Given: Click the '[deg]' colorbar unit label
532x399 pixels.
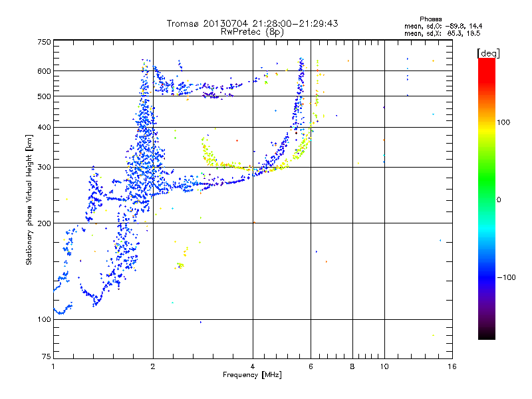Looking at the screenshot, I should click(488, 54).
